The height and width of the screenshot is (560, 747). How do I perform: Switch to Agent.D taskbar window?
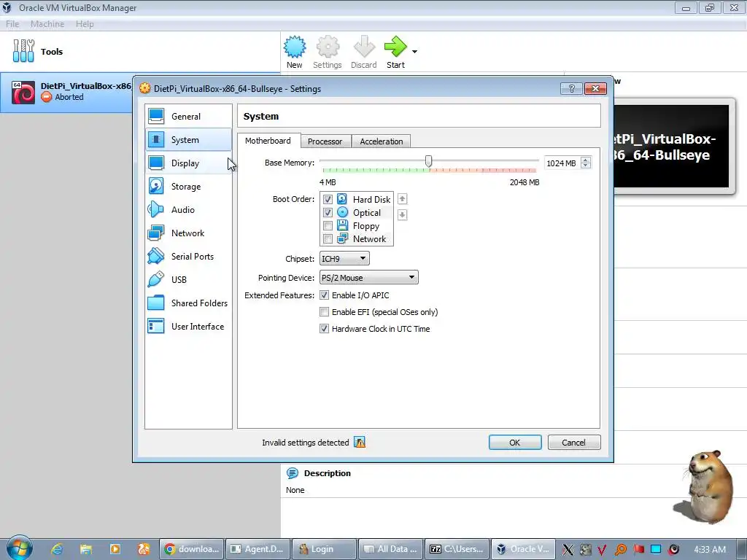(x=258, y=549)
